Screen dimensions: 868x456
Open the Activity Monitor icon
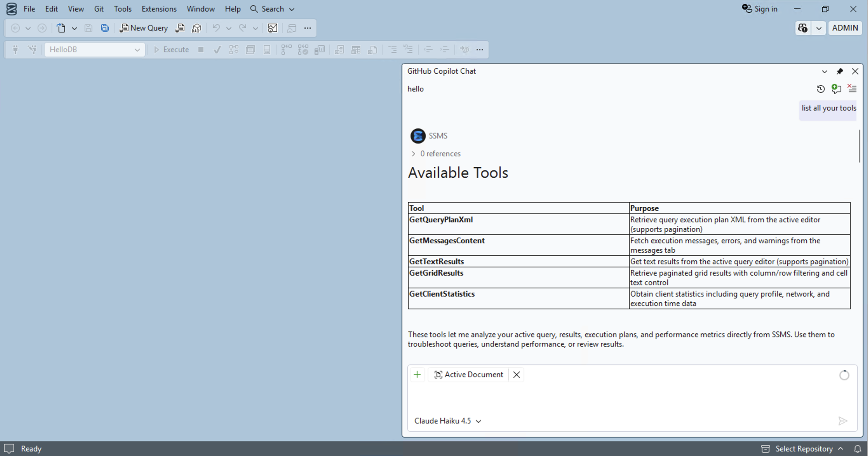coord(273,28)
